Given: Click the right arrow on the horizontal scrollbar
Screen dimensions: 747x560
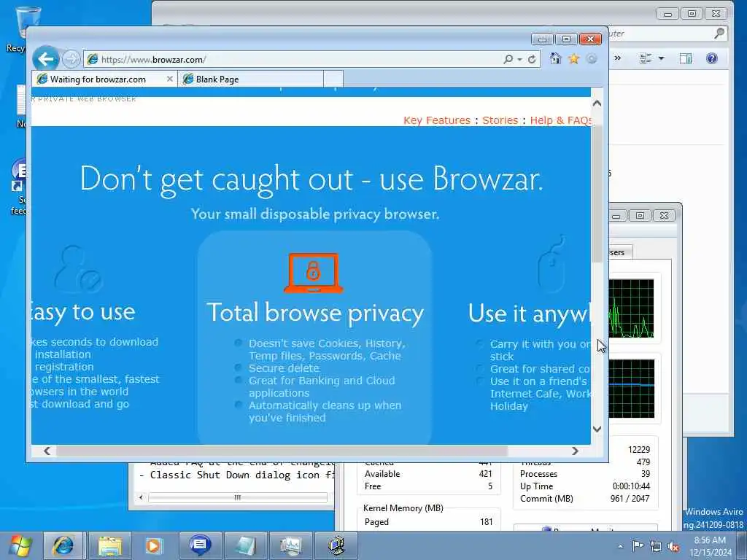Looking at the screenshot, I should [575, 451].
